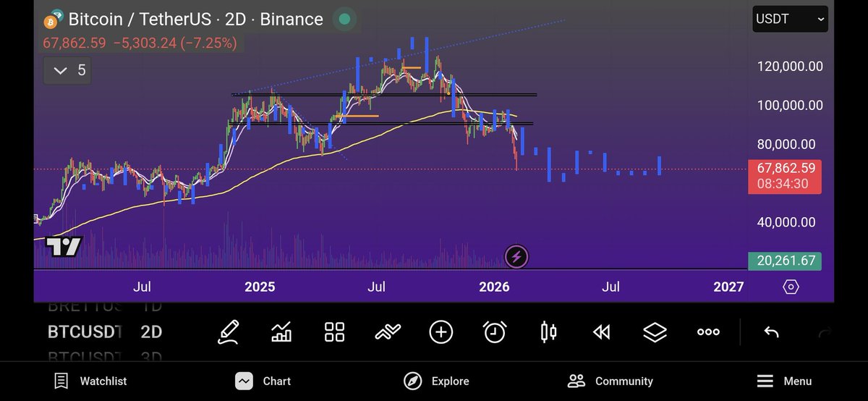Viewport: 868px width, 401px height.
Task: Open the more options three-dot icon
Action: [708, 332]
